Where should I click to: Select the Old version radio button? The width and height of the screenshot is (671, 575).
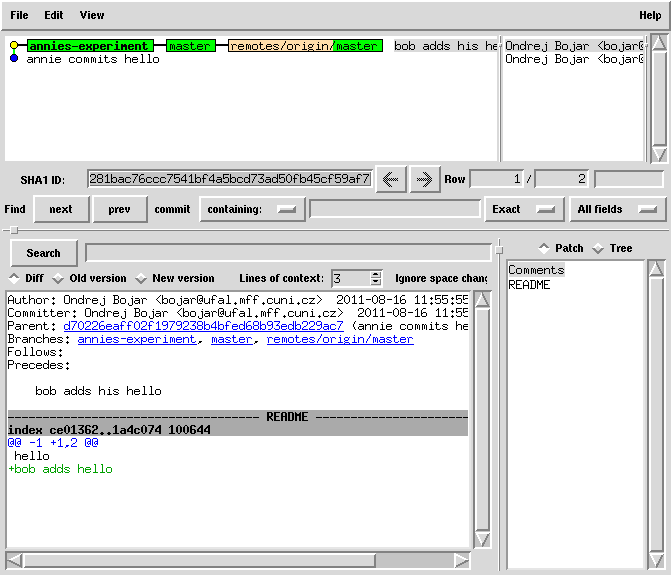(x=58, y=278)
